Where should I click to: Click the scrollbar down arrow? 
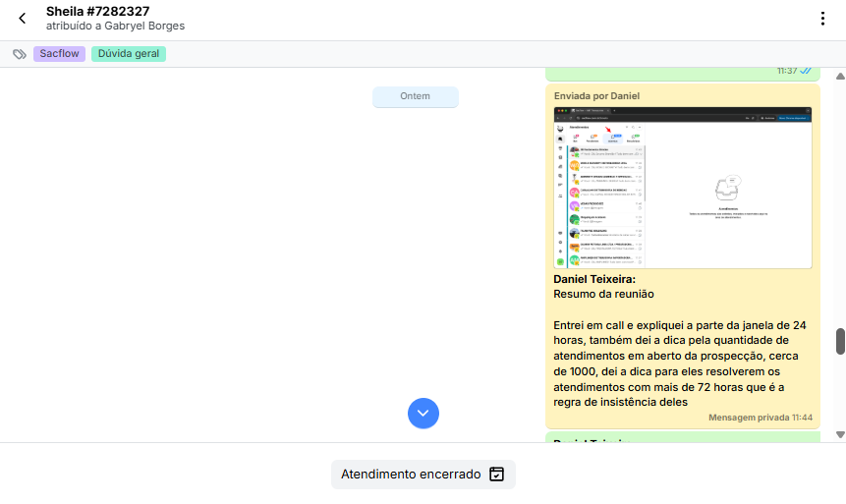840,434
